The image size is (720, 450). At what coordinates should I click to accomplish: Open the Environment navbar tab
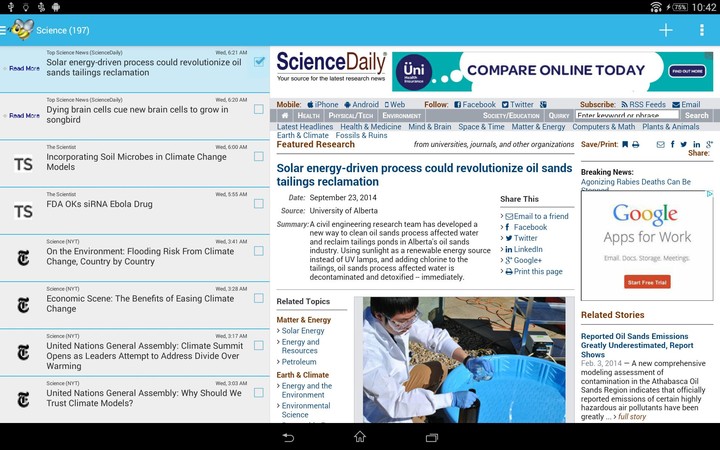pos(402,116)
